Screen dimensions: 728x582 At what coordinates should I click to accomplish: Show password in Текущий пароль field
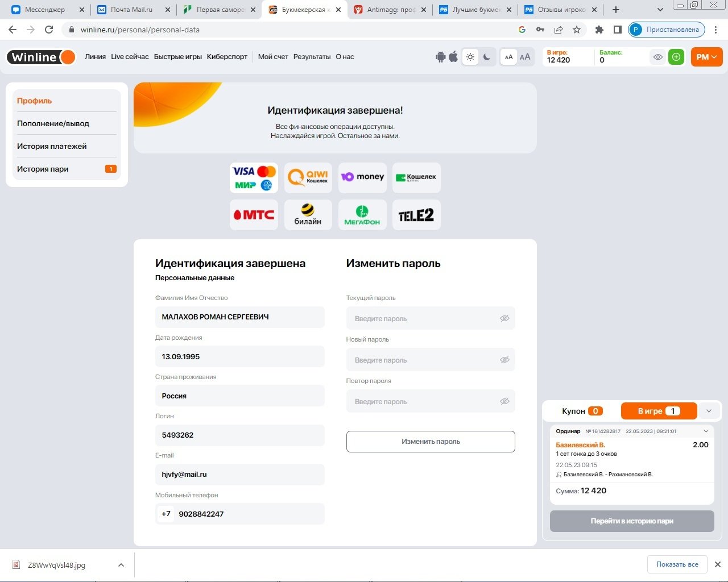(x=504, y=318)
